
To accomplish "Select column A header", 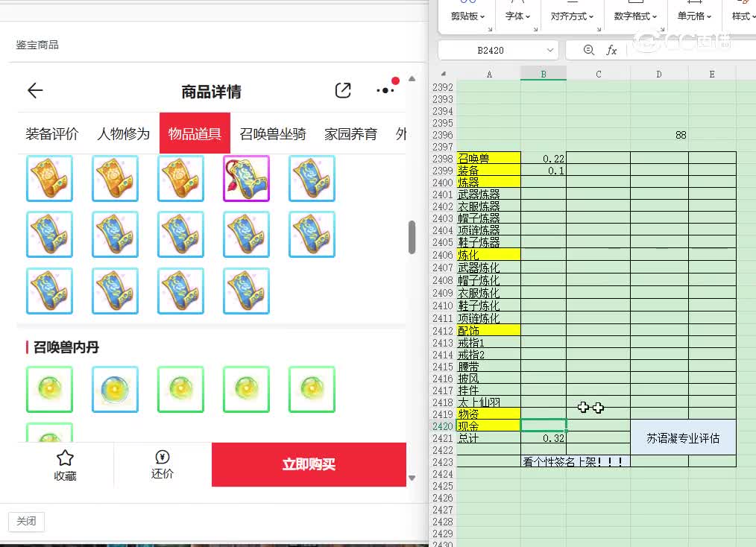I will click(x=489, y=75).
